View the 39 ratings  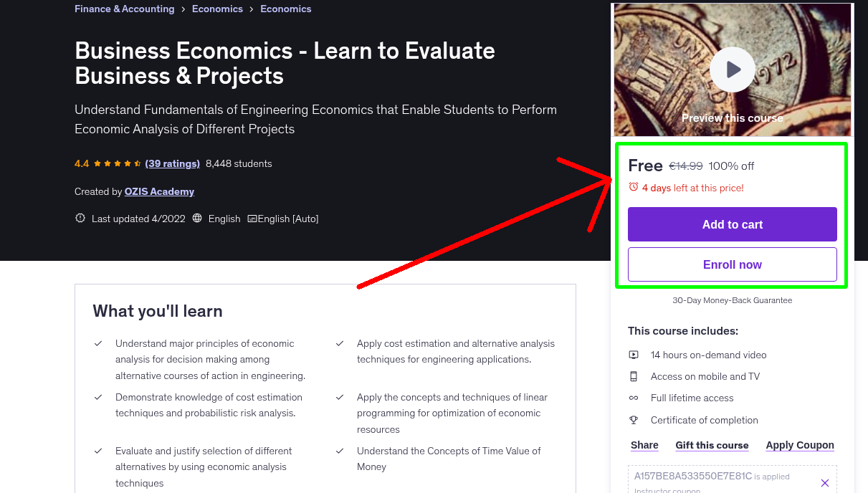(x=172, y=163)
